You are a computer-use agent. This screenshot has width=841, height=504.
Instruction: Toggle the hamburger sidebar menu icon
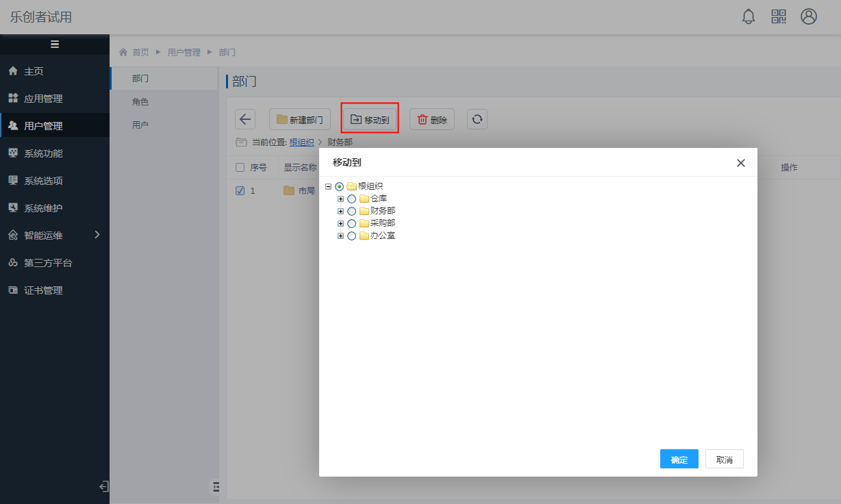coord(55,45)
